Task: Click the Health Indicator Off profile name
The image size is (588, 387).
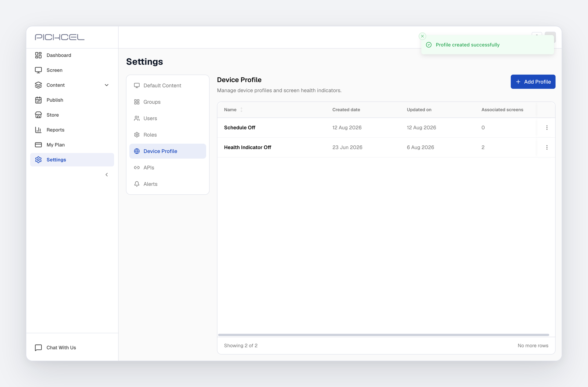Action: [248, 147]
